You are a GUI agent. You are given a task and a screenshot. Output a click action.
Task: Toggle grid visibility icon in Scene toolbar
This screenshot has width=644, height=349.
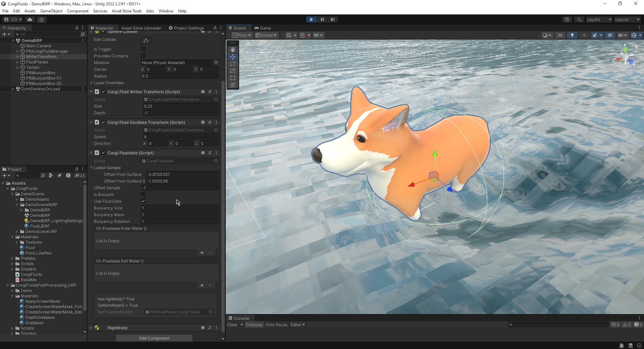pos(289,35)
